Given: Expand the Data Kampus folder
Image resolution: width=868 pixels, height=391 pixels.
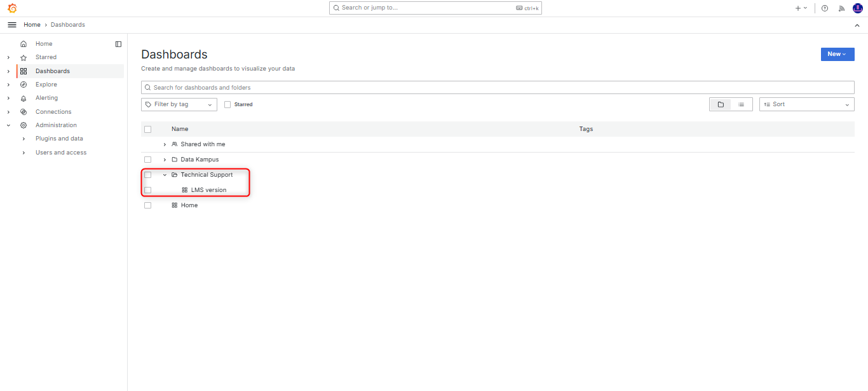Looking at the screenshot, I should (165, 160).
